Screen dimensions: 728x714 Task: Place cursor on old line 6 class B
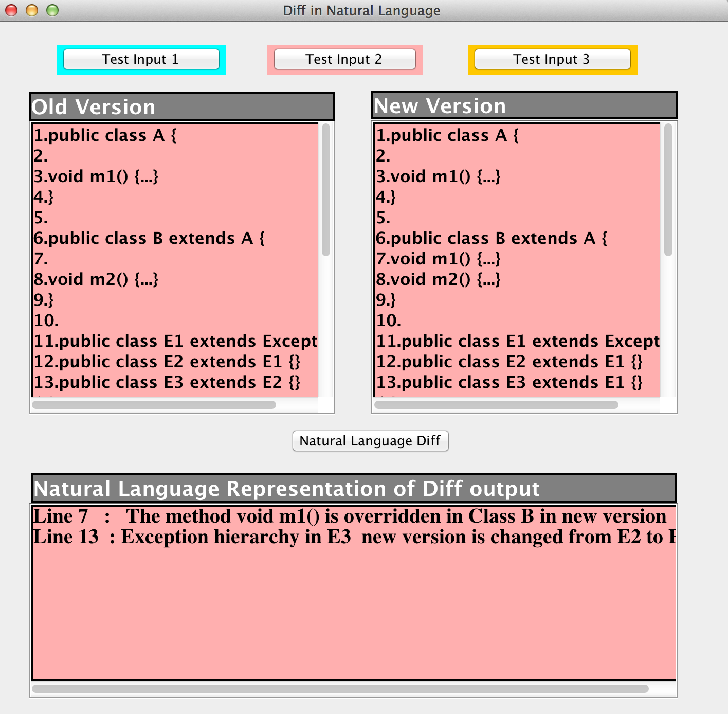point(149,238)
